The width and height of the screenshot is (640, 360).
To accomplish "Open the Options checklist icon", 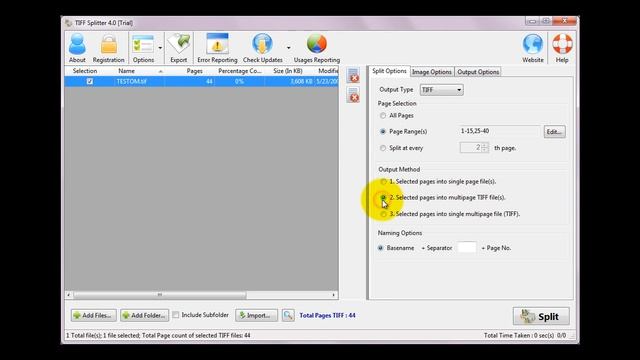I will 143,44.
